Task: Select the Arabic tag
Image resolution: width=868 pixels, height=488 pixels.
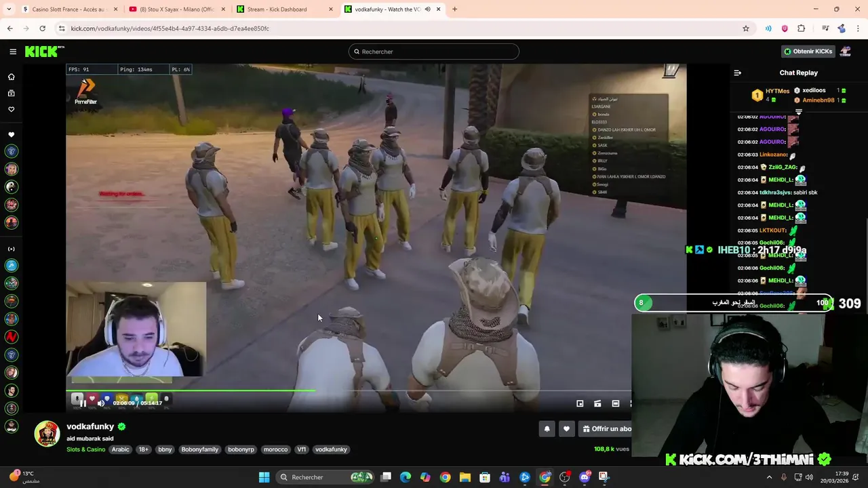Action: tap(121, 449)
